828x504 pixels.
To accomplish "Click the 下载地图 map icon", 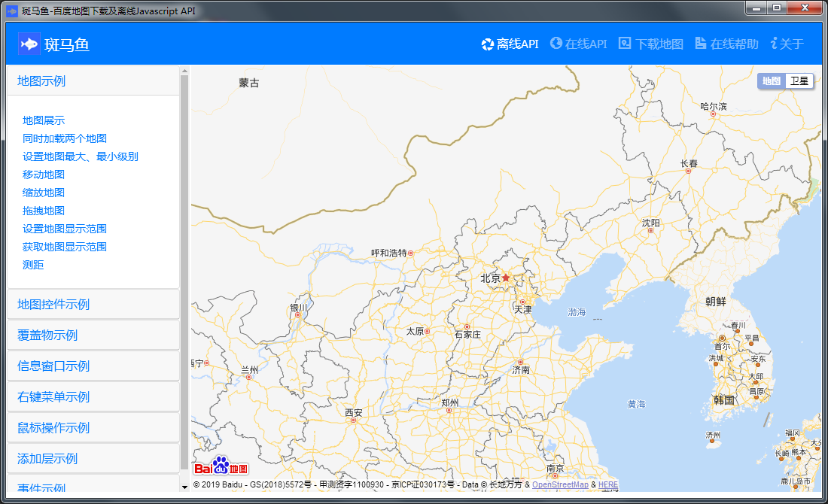I will click(x=625, y=44).
